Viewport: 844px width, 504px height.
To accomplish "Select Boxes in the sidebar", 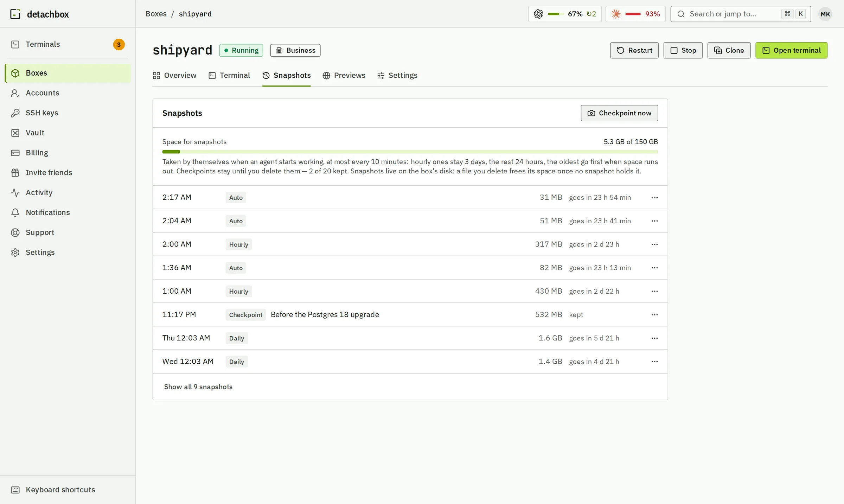I will pos(68,73).
